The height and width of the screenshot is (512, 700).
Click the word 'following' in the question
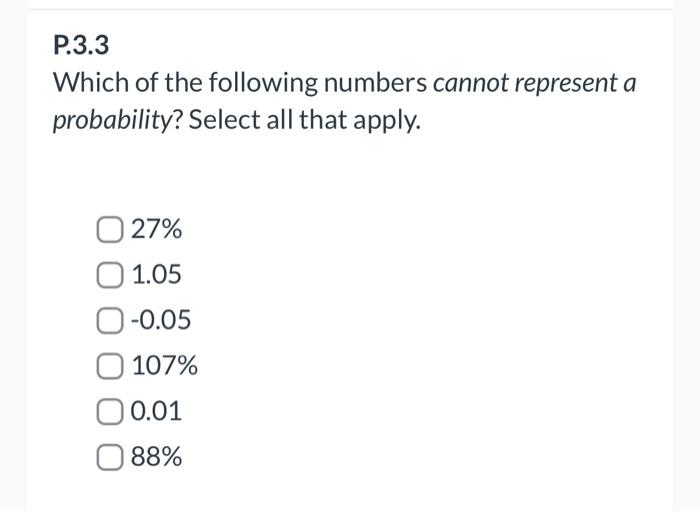pos(263,83)
